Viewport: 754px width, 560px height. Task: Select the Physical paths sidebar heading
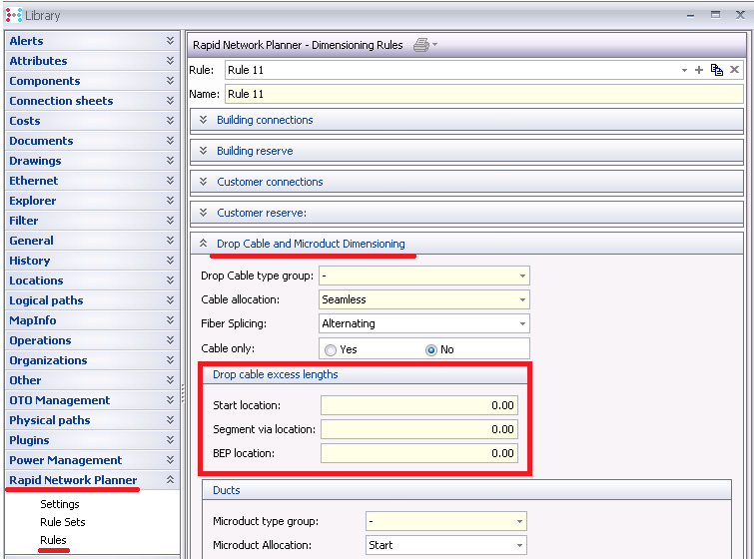50,420
